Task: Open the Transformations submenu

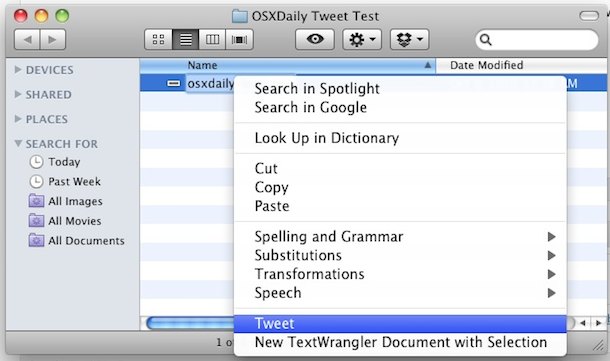Action: [400, 274]
